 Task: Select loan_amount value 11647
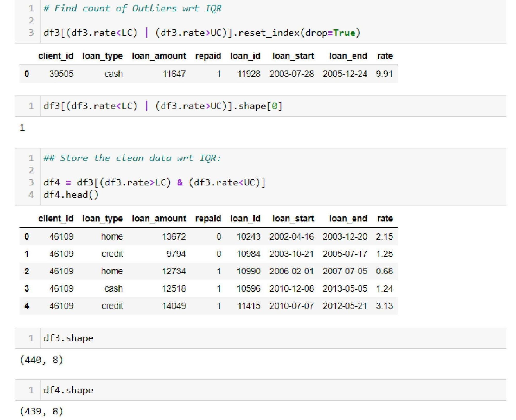point(174,74)
